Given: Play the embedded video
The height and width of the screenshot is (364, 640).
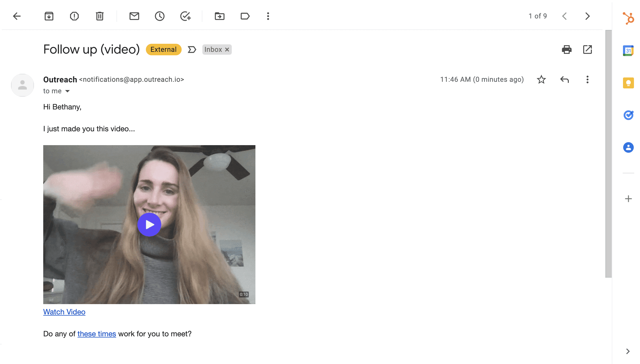Looking at the screenshot, I should (x=149, y=225).
